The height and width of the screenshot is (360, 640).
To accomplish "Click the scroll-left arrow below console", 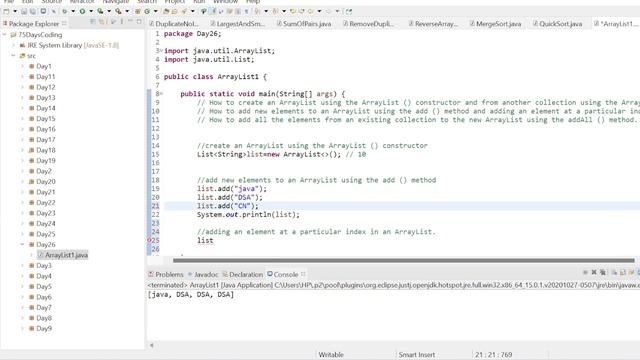I will pyautogui.click(x=151, y=345).
